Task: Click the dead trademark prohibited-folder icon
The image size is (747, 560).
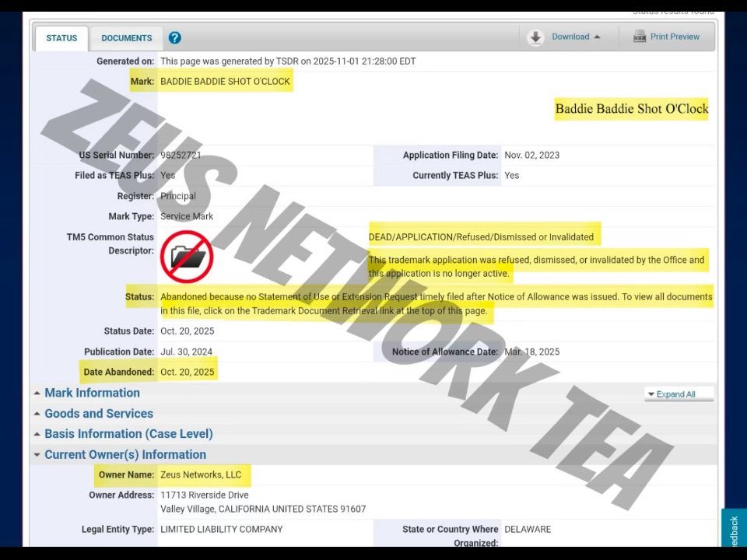Action: [x=186, y=257]
